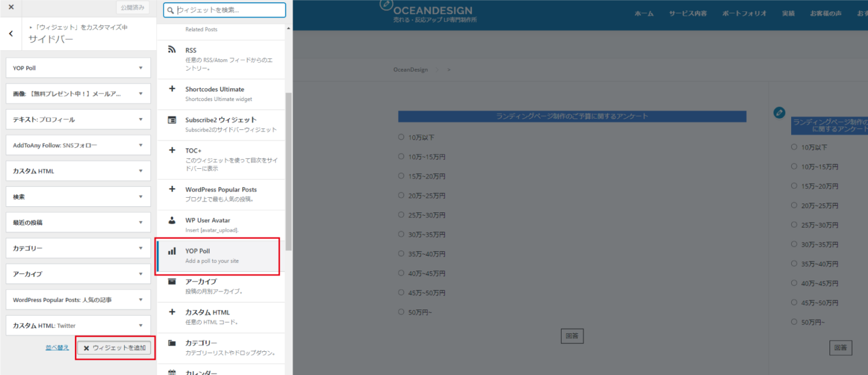Click the widget search input field
This screenshot has width=868, height=375.
tap(224, 10)
